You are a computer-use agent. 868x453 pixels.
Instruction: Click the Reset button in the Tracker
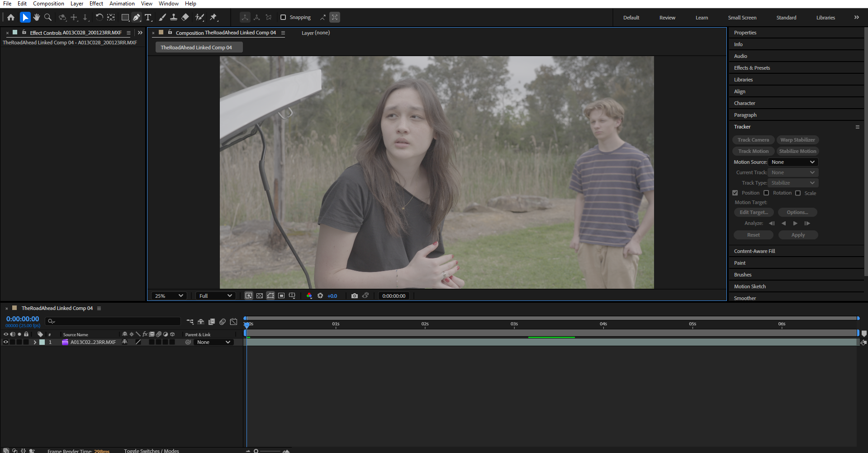[753, 235]
